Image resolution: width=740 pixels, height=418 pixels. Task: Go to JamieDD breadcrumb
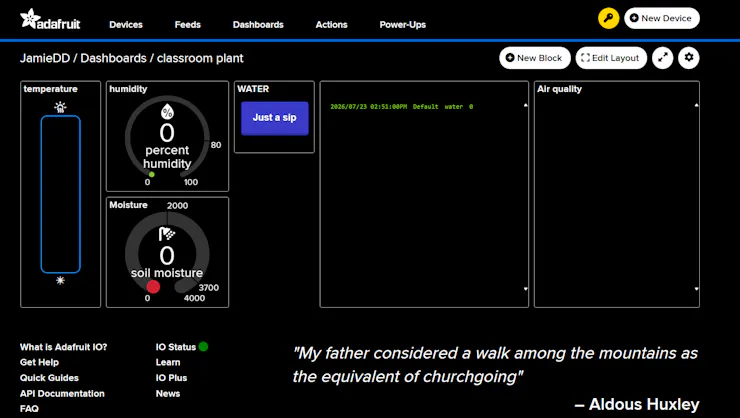coord(45,59)
